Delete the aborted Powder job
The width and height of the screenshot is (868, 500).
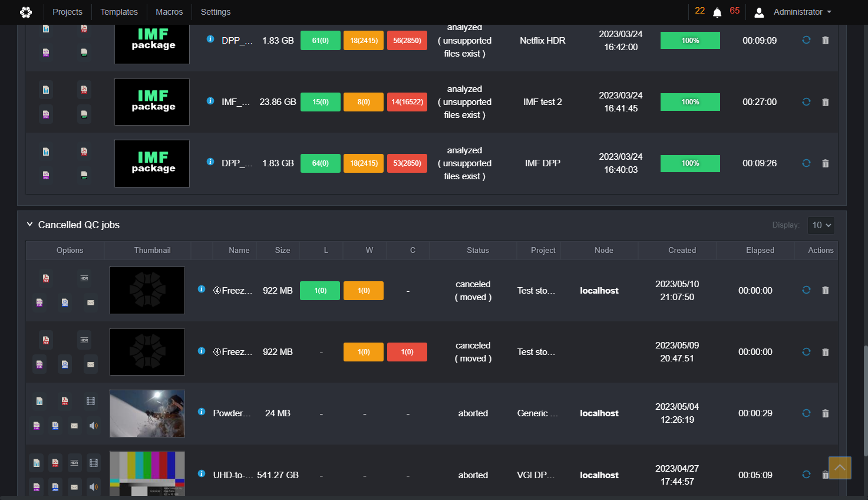tap(825, 413)
